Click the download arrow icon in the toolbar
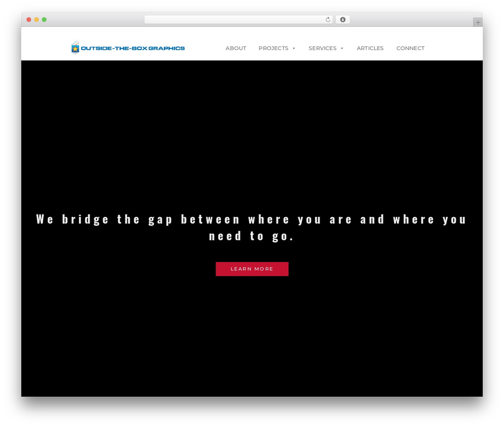This screenshot has height=427, width=504. click(343, 20)
